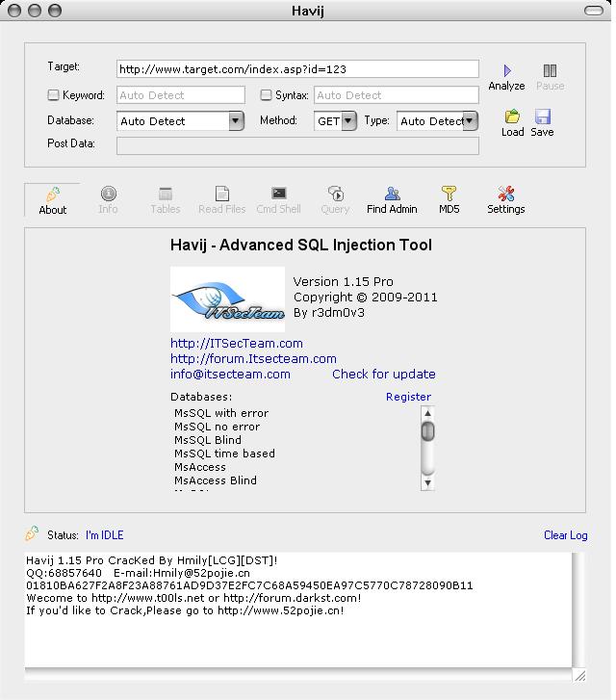Open the Cmd Shell tab icon
Image resolution: width=616 pixels, height=700 pixels.
point(278,194)
